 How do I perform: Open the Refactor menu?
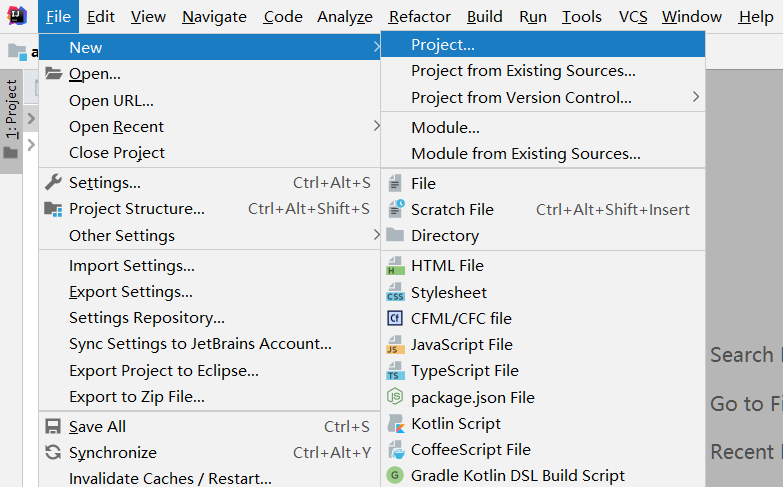(x=420, y=17)
